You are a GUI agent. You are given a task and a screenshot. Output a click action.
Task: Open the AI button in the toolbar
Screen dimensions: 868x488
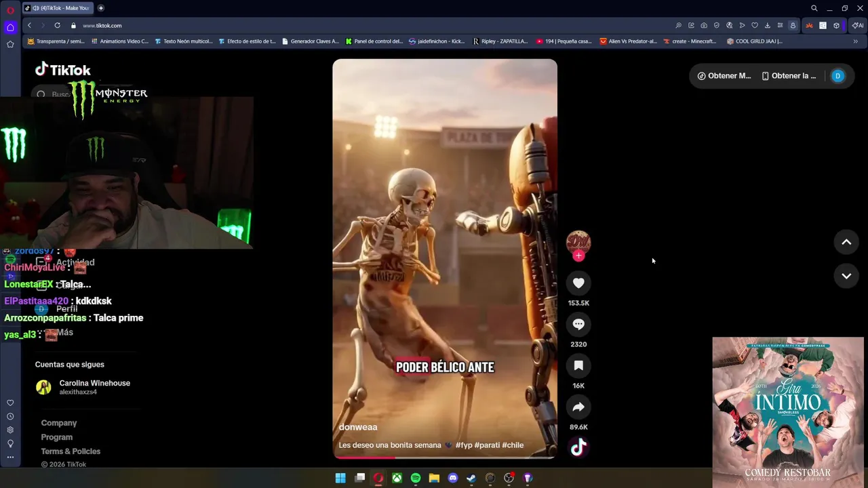click(858, 25)
